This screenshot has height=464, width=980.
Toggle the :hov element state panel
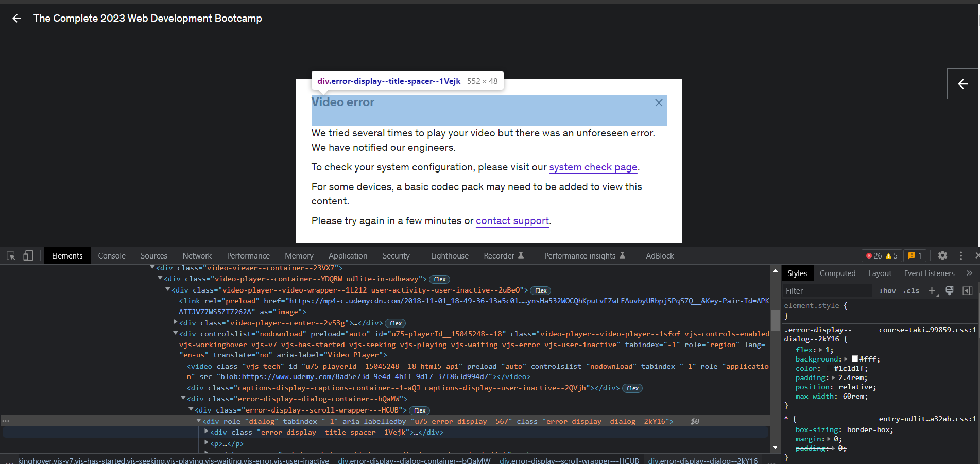pos(887,291)
